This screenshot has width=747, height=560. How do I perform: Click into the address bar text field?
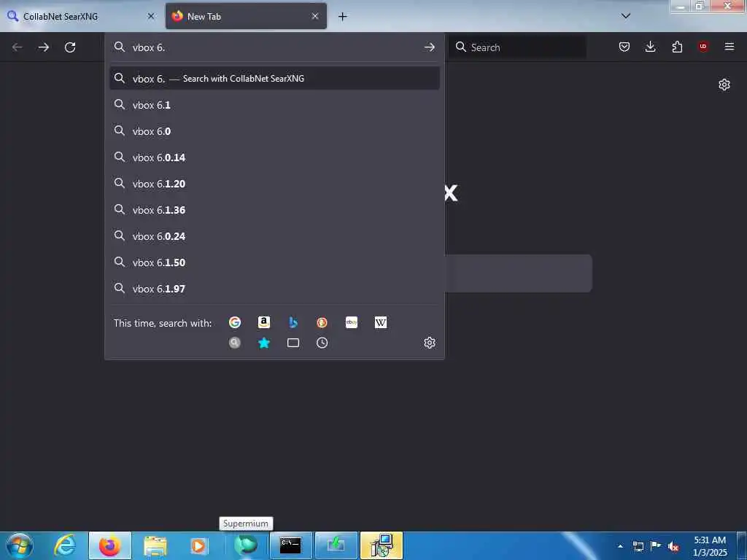[x=274, y=47]
